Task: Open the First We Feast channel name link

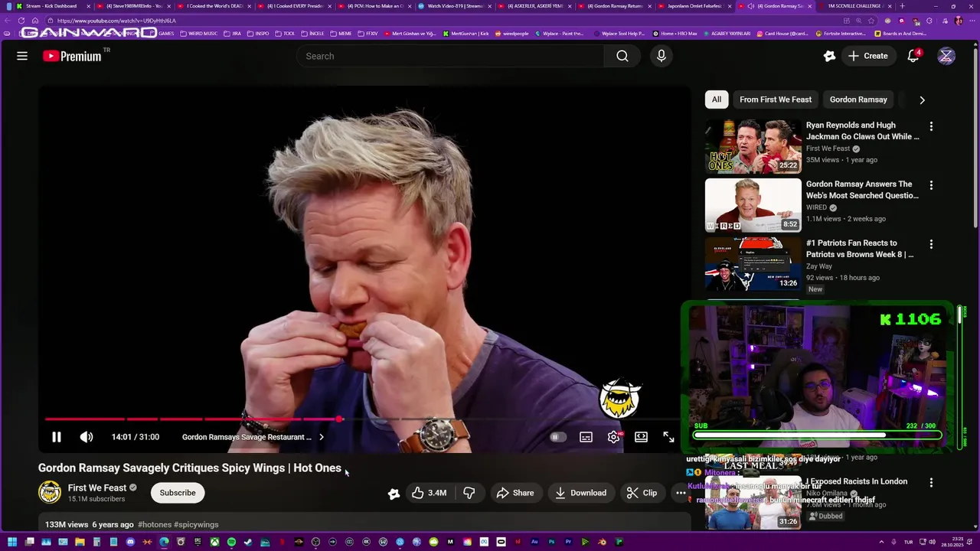Action: pyautogui.click(x=97, y=487)
